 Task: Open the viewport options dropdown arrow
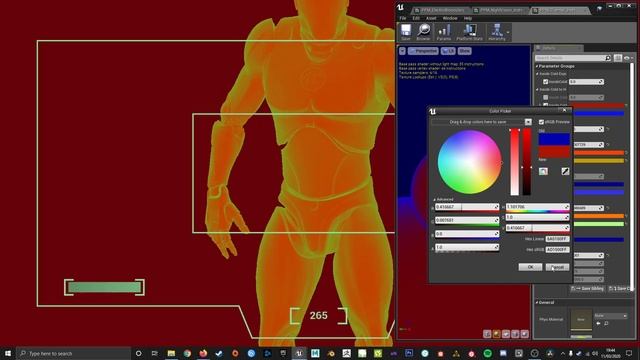point(402,51)
